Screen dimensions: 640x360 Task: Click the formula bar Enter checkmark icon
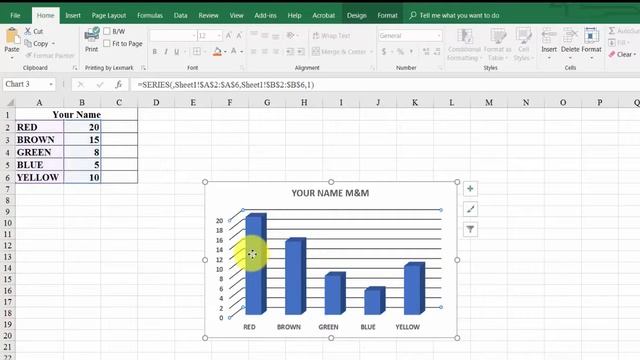(x=100, y=84)
